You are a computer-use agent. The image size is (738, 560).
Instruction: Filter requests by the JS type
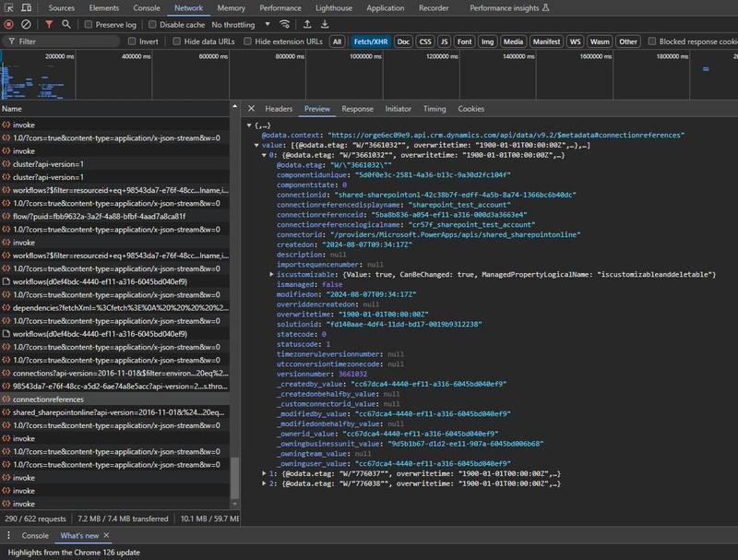point(444,42)
